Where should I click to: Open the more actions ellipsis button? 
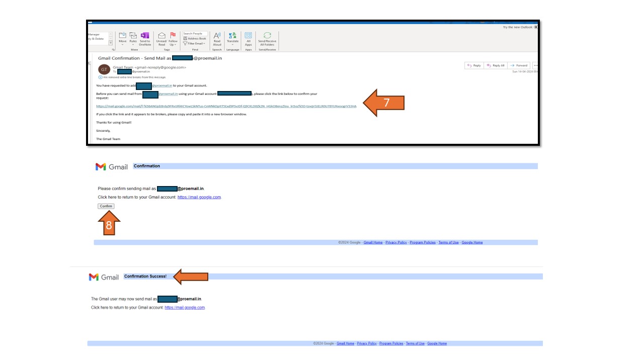(x=536, y=65)
